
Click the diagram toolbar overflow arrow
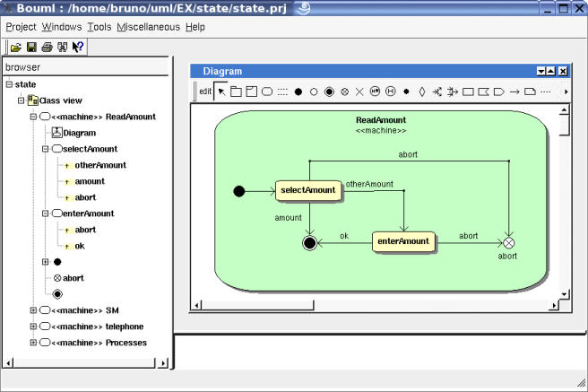[564, 91]
